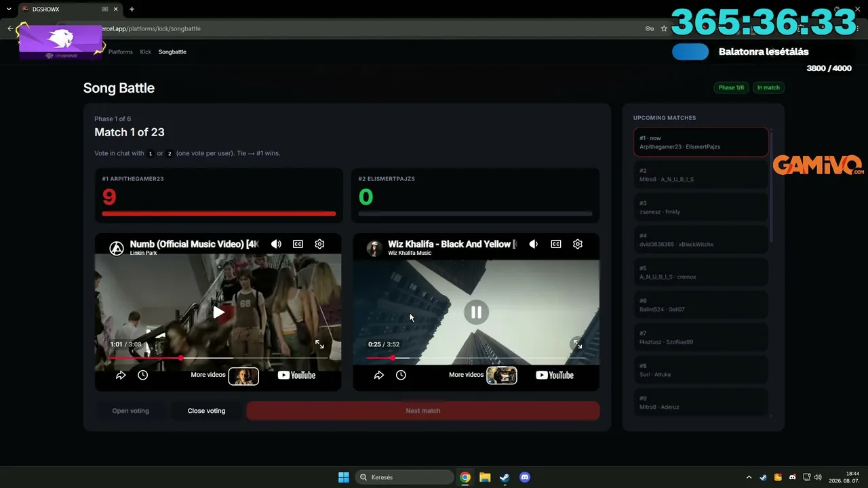Open the Platforms breadcrumb link

pos(121,52)
